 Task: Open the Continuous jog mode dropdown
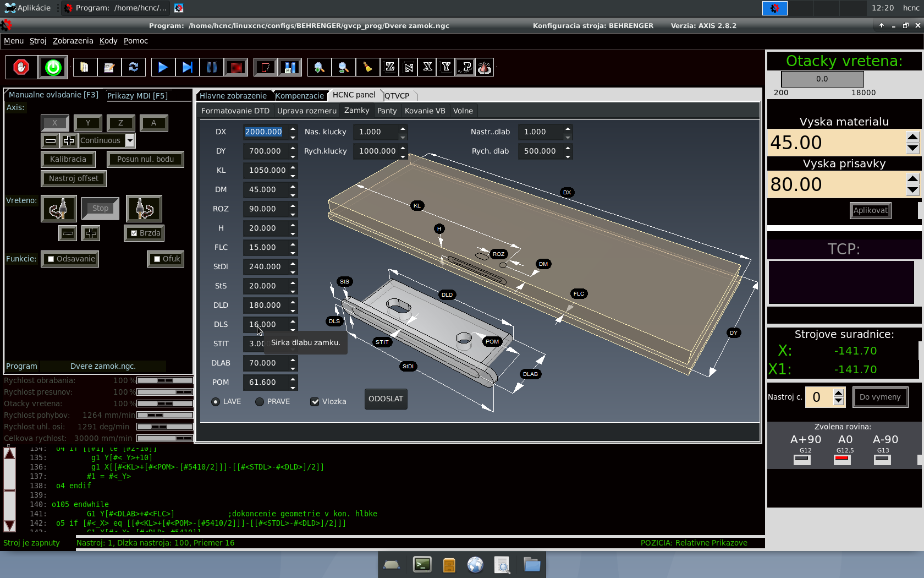(x=130, y=141)
